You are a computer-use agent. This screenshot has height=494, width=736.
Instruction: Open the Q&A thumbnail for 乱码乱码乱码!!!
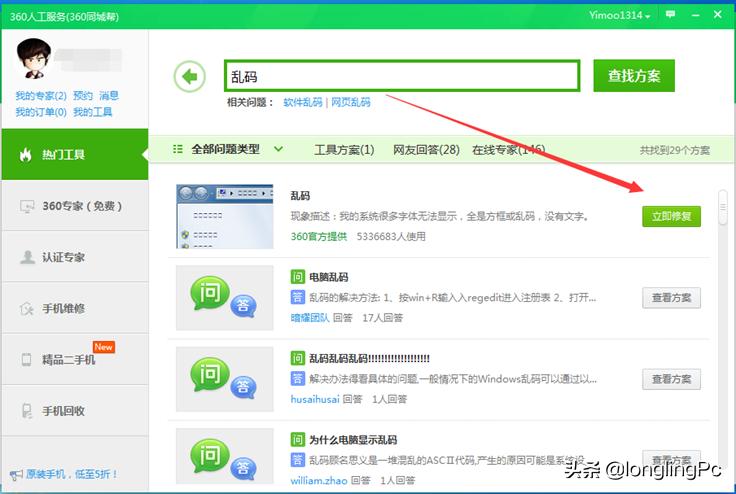coord(225,379)
